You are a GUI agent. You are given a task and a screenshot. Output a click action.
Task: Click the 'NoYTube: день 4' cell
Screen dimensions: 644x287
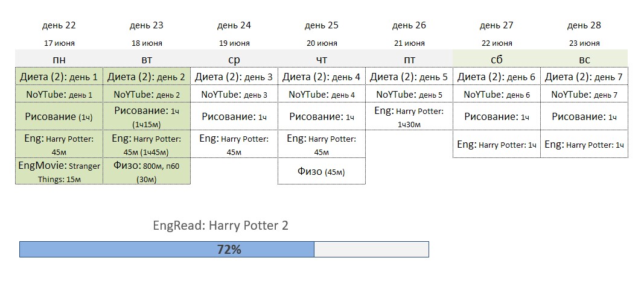click(x=321, y=95)
